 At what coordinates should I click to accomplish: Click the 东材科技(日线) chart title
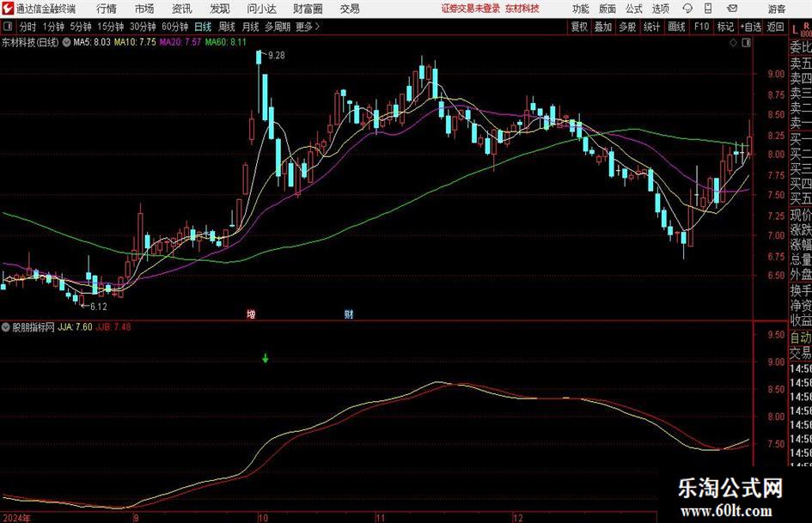pyautogui.click(x=31, y=42)
